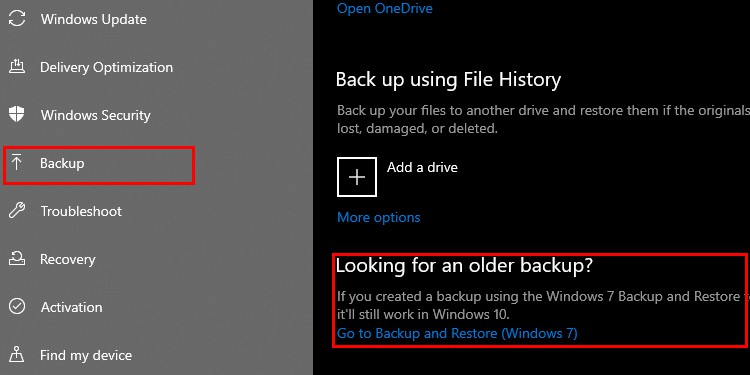
Task: Click the Recovery icon in sidebar
Action: coord(17,259)
